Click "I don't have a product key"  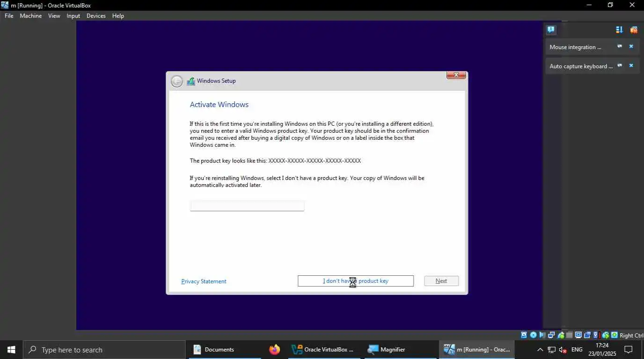tap(356, 281)
